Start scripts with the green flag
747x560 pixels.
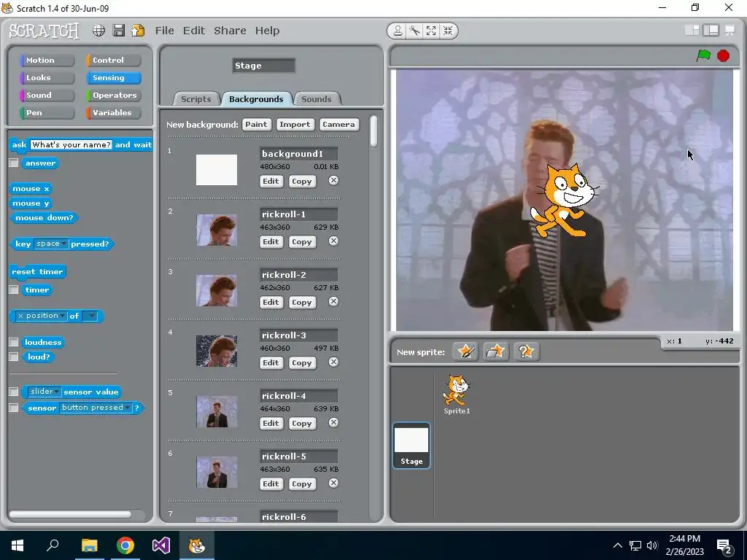click(703, 55)
